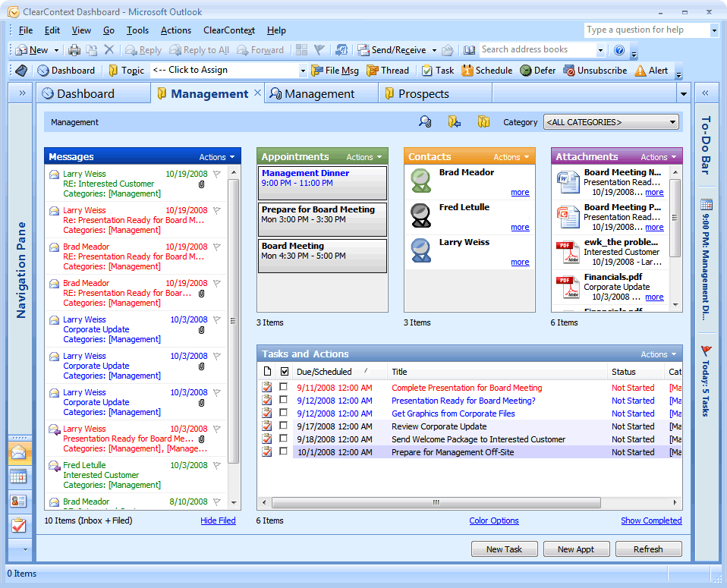Viewport: 727px width, 588px height.
Task: Click the double folder icon next to Category
Action: point(483,122)
